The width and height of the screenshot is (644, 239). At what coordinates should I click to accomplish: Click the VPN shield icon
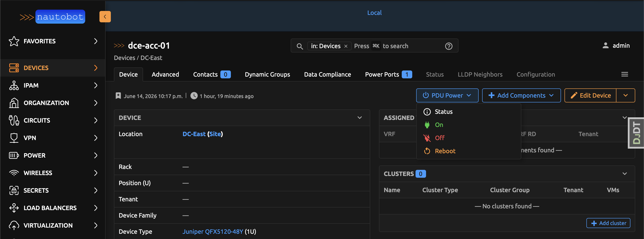click(x=14, y=138)
